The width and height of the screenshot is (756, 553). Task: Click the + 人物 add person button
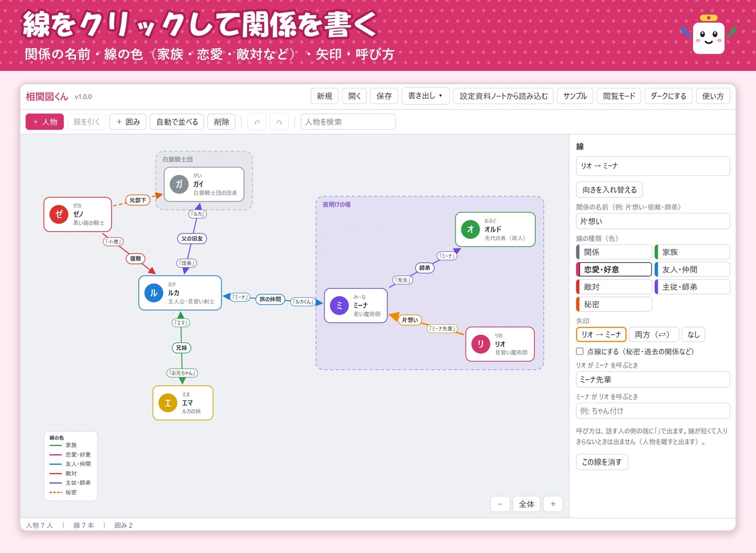[44, 122]
